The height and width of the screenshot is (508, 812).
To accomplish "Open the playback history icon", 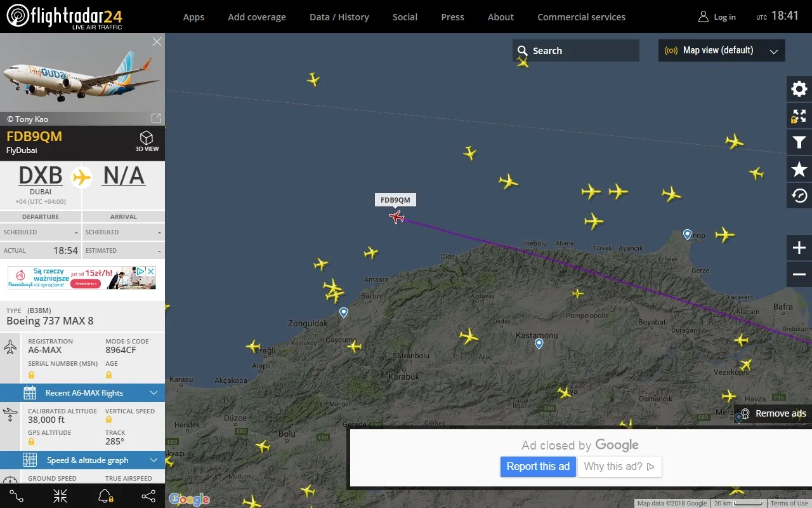I will point(798,196).
